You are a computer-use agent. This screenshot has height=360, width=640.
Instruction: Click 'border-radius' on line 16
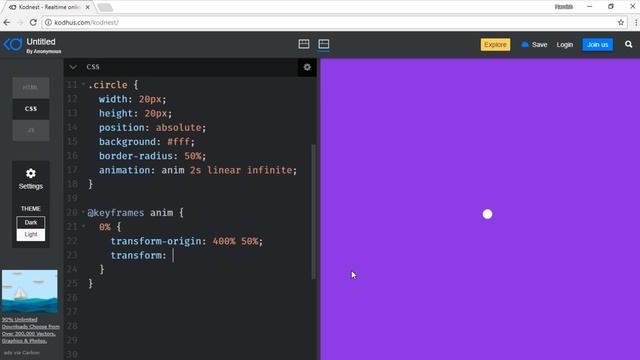136,156
